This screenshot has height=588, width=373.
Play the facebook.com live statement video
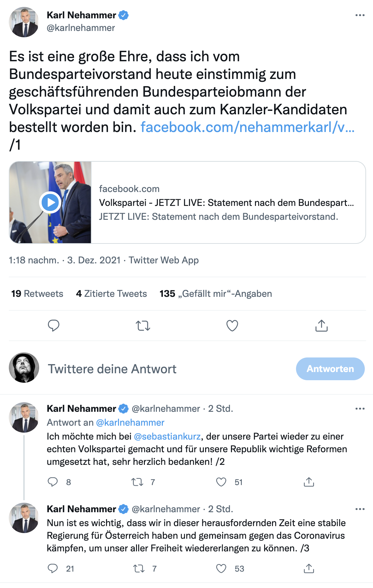click(x=50, y=202)
